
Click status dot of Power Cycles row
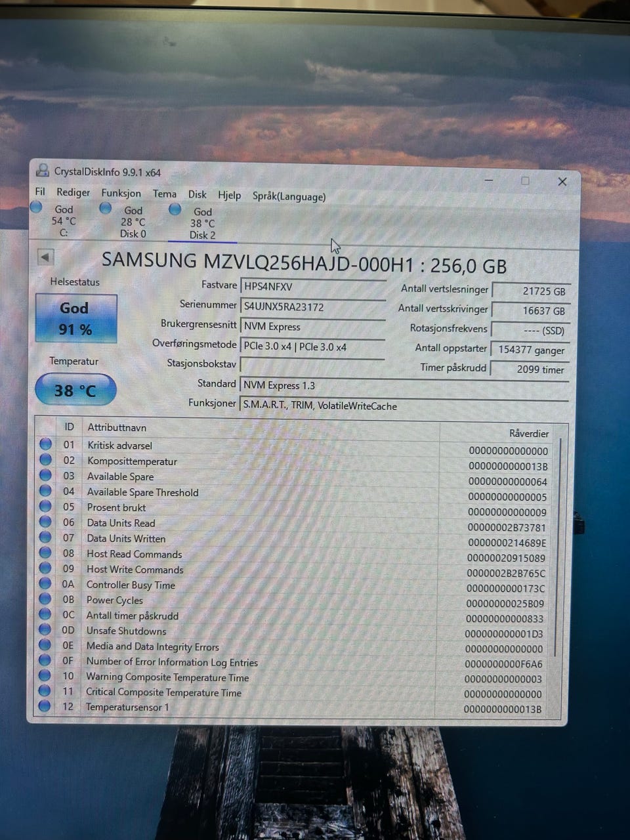click(45, 598)
